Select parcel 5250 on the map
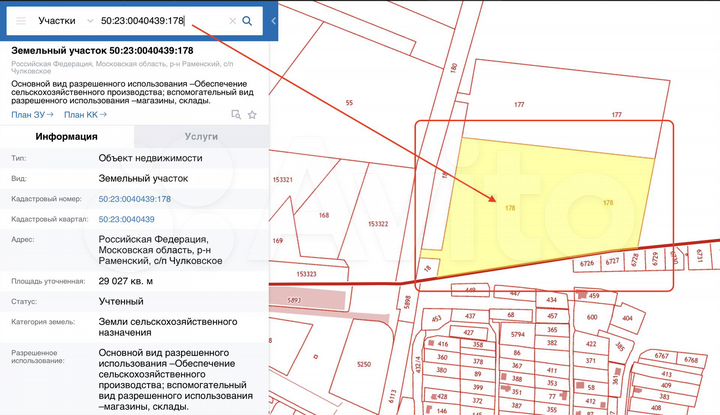Image resolution: width=720 pixels, height=415 pixels. [x=364, y=364]
